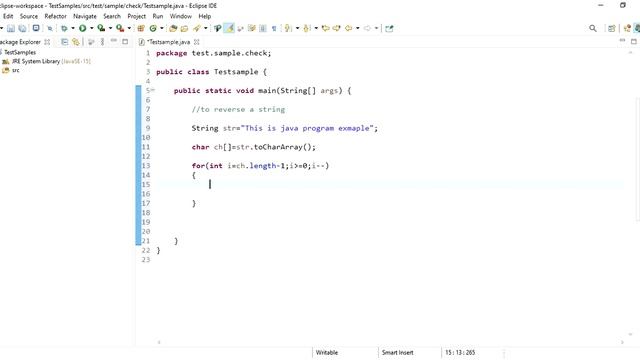Click the Open Type icon
The image size is (640, 360).
point(173,28)
